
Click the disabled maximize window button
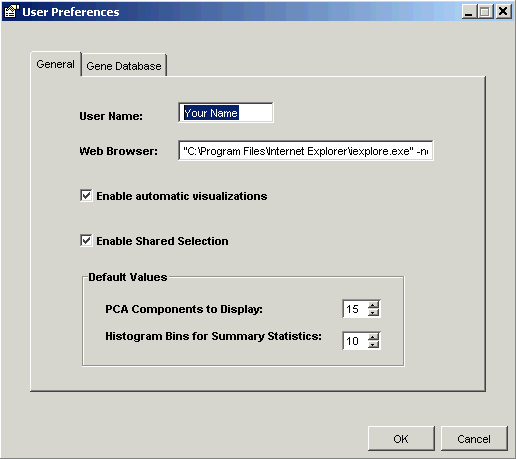pos(485,12)
